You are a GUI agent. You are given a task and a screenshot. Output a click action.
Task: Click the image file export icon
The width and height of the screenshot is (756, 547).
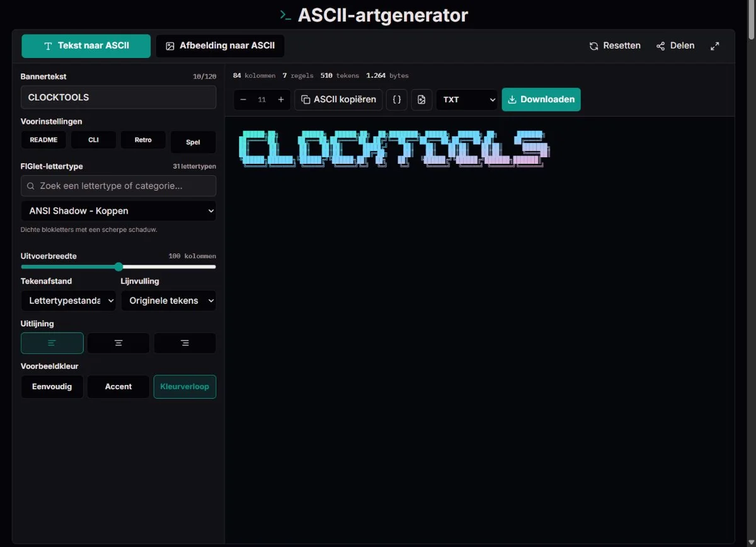click(422, 100)
